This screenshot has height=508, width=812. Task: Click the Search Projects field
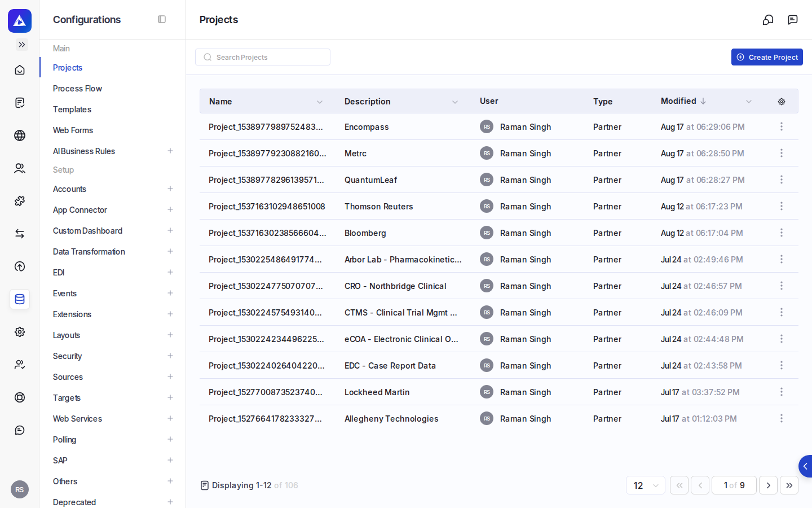263,57
